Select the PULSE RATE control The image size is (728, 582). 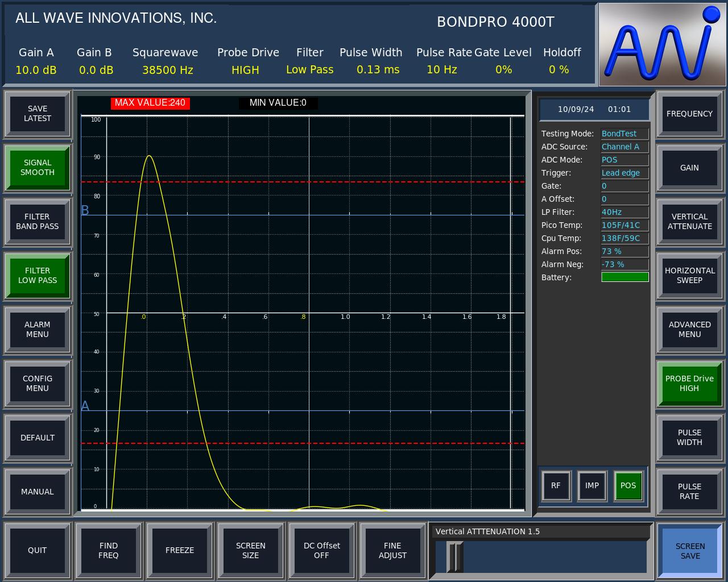click(x=690, y=492)
